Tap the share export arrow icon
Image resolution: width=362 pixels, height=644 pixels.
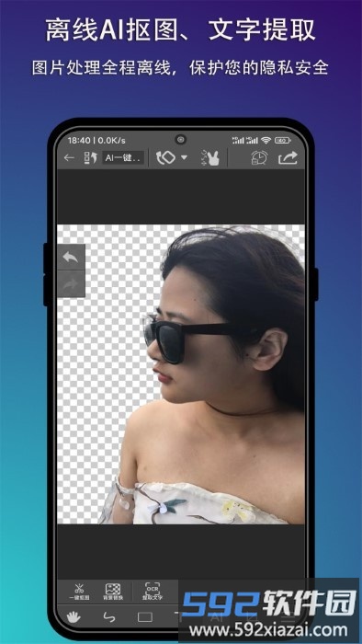pos(288,158)
